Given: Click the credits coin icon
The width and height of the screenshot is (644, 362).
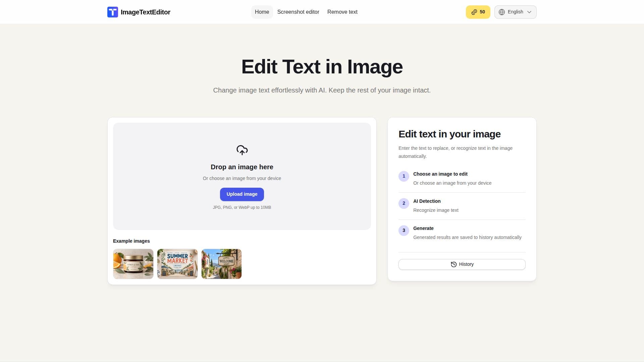Looking at the screenshot, I should (474, 12).
